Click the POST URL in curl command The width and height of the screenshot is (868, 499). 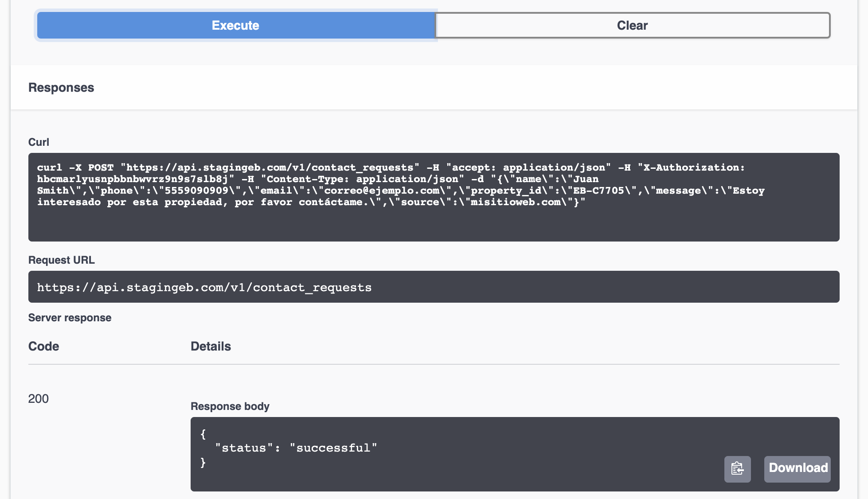click(270, 168)
